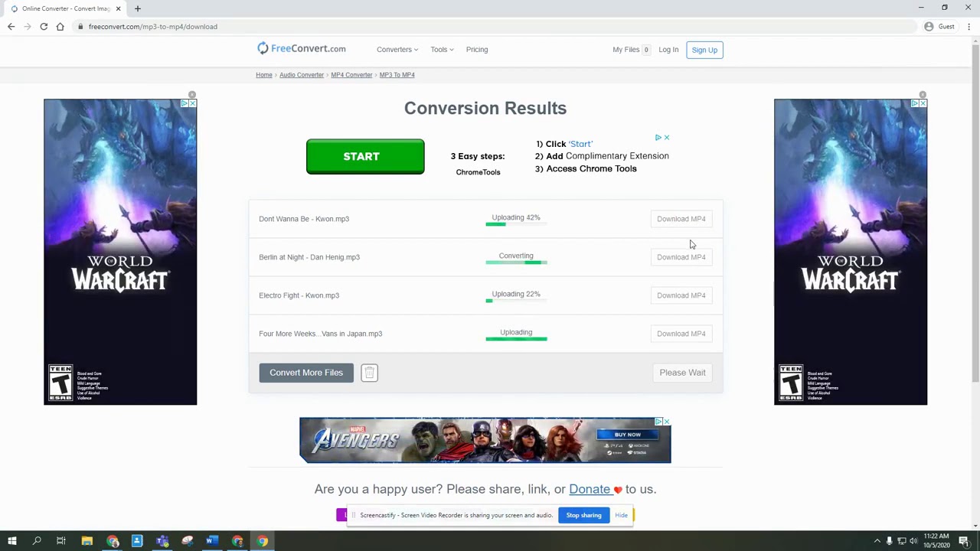Go to MP4 Converter breadcrumb
The image size is (980, 551).
[x=351, y=75]
